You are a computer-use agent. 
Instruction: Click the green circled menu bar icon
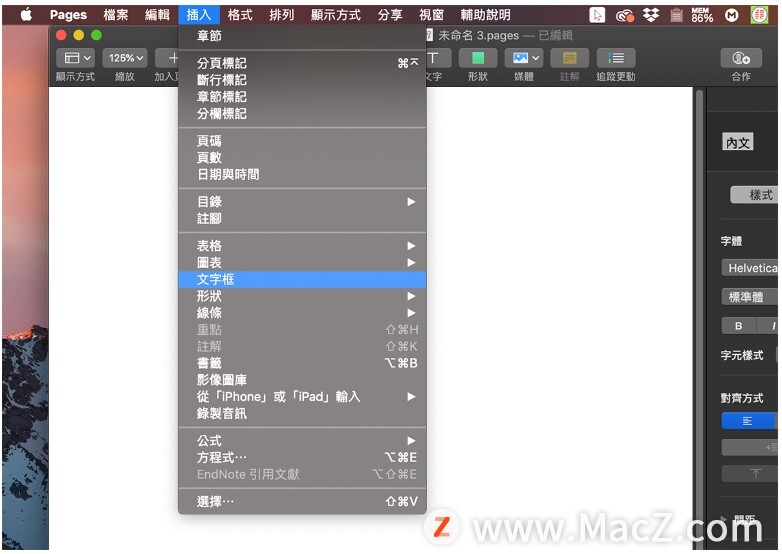click(759, 15)
